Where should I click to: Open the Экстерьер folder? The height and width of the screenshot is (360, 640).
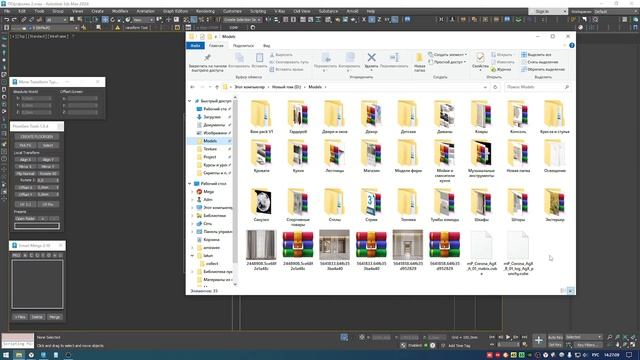click(x=555, y=205)
